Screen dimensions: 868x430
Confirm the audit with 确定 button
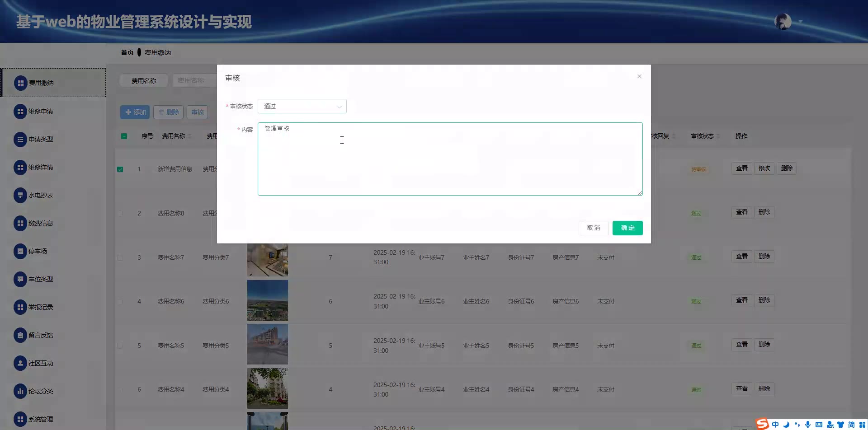627,228
